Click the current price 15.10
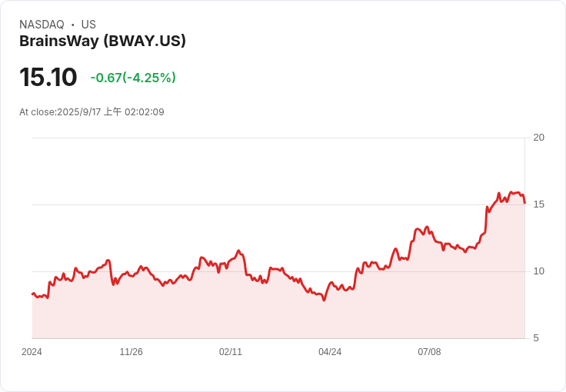Screen dimensions: 566x392 pyautogui.click(x=48, y=77)
